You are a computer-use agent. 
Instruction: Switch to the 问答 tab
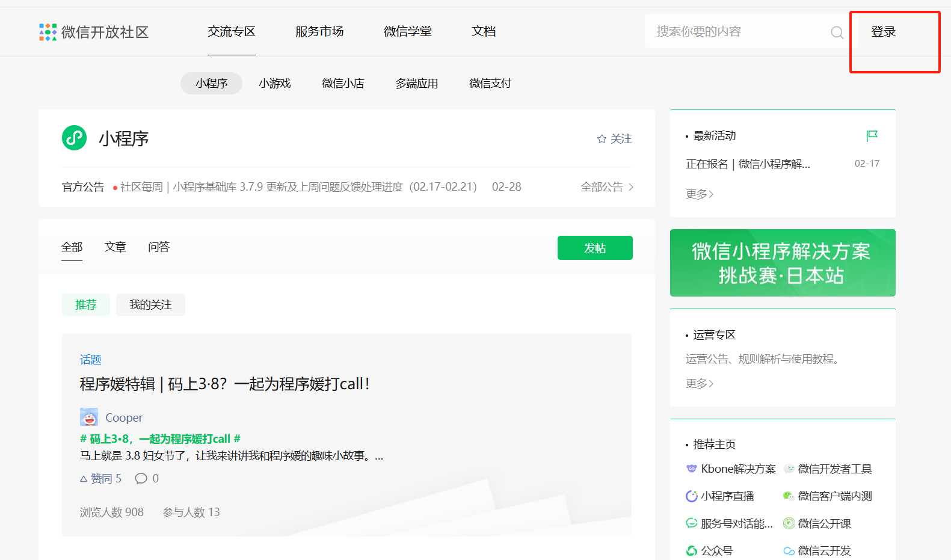point(159,247)
